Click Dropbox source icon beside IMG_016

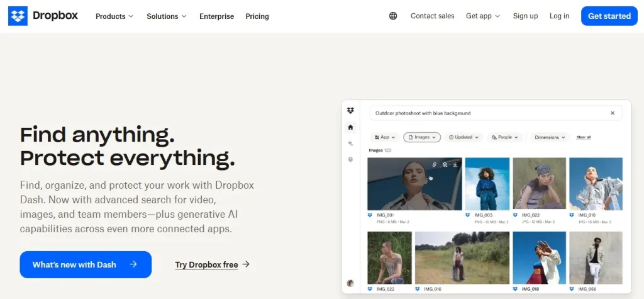click(x=418, y=289)
